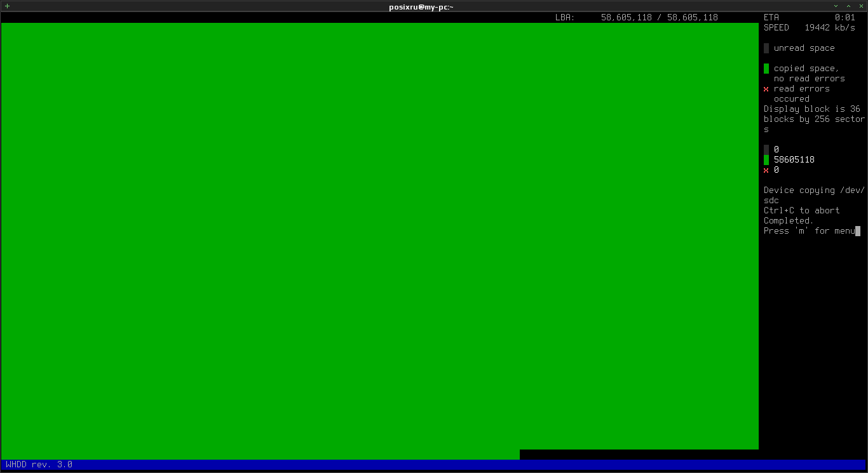Click the Device copying /dev/ line
The height and width of the screenshot is (473, 868).
[x=815, y=190]
